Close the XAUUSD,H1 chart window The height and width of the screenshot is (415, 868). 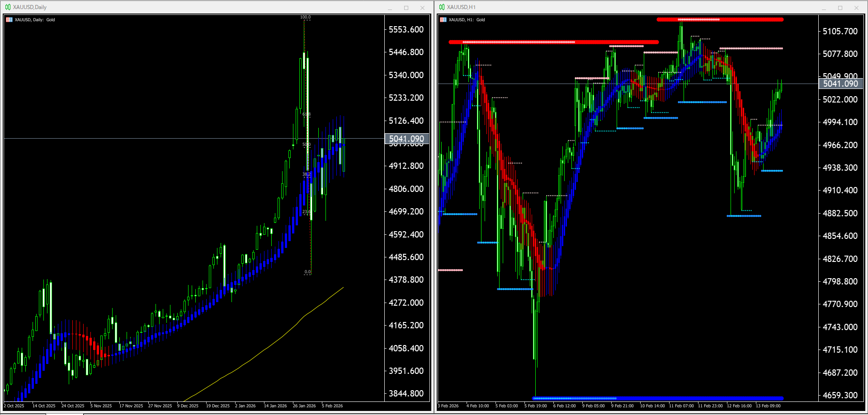[x=856, y=8]
